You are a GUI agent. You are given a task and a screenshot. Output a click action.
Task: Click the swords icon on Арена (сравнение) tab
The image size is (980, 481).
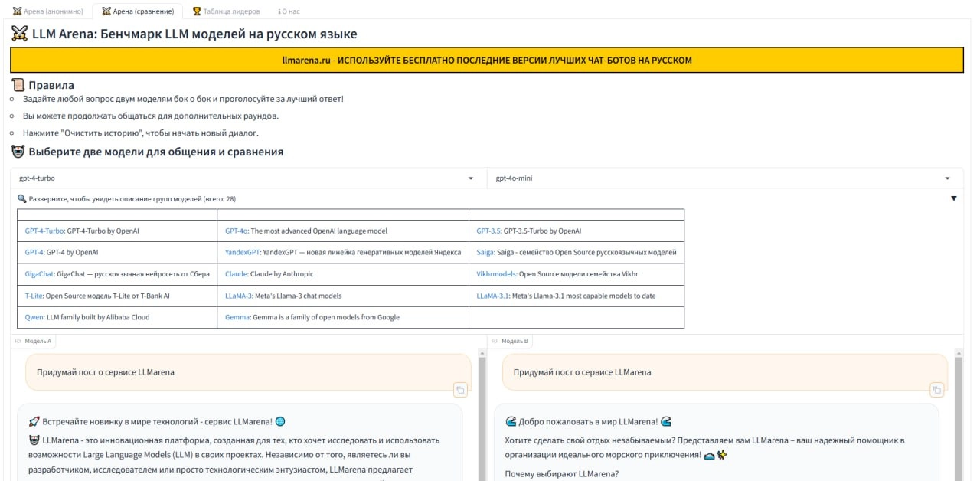[106, 11]
